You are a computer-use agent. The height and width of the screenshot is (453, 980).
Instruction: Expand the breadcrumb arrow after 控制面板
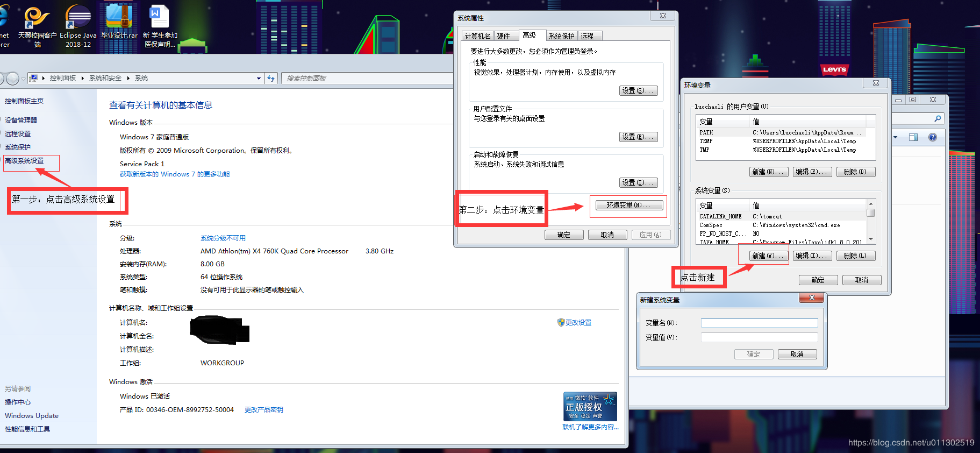tap(83, 78)
